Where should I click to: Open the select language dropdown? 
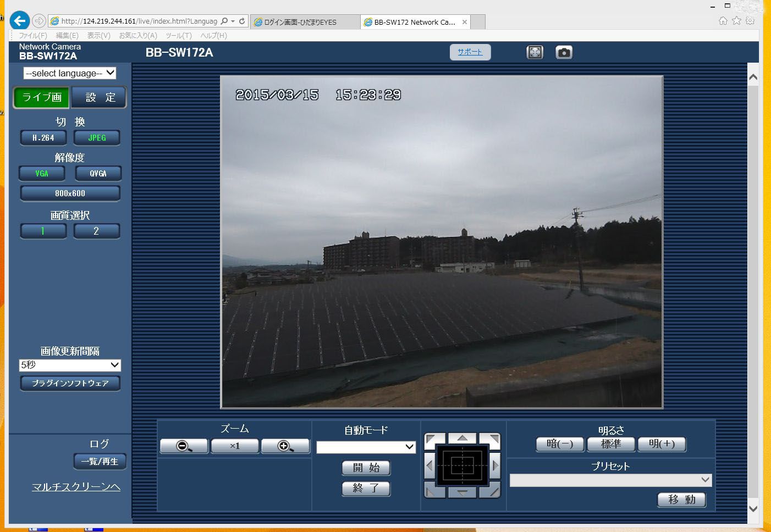70,73
